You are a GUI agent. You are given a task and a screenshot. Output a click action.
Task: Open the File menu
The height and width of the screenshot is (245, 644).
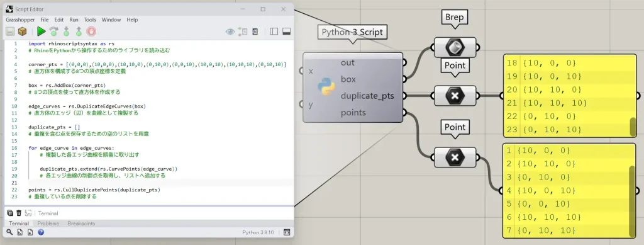(x=45, y=20)
